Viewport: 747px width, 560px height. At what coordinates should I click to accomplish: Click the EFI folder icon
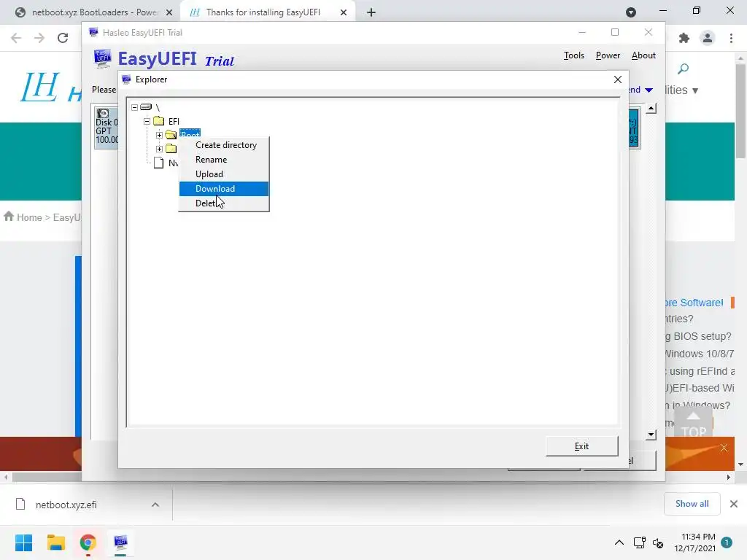point(158,122)
